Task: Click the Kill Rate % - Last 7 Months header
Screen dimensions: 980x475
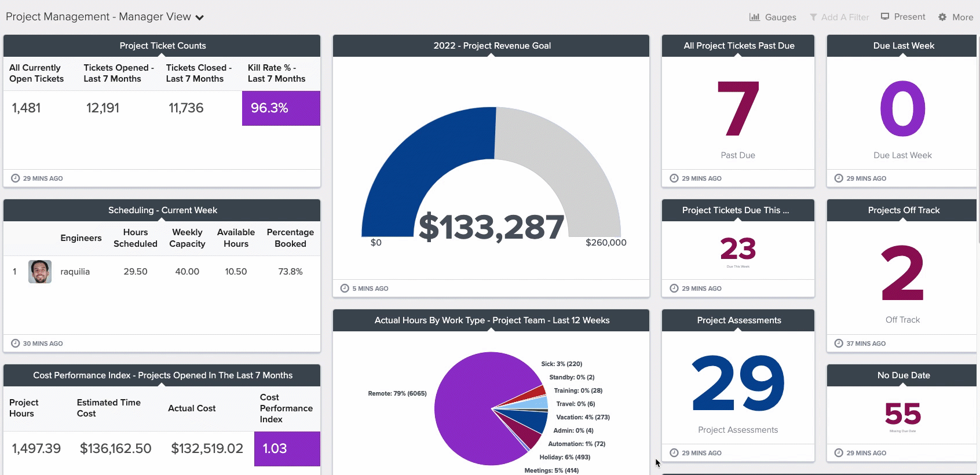Action: coord(276,74)
